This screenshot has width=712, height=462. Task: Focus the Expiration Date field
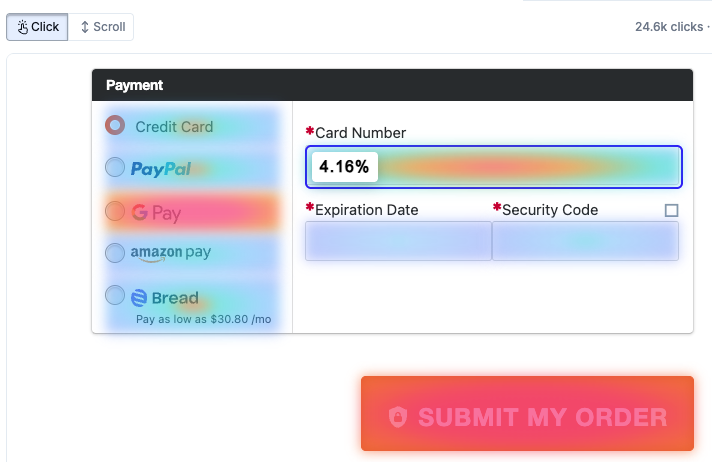[398, 241]
